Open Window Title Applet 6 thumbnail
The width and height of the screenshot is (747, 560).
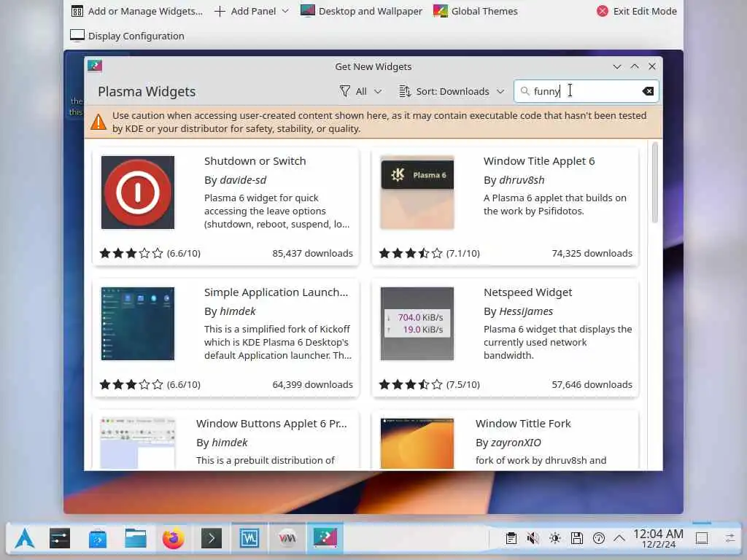click(x=417, y=192)
